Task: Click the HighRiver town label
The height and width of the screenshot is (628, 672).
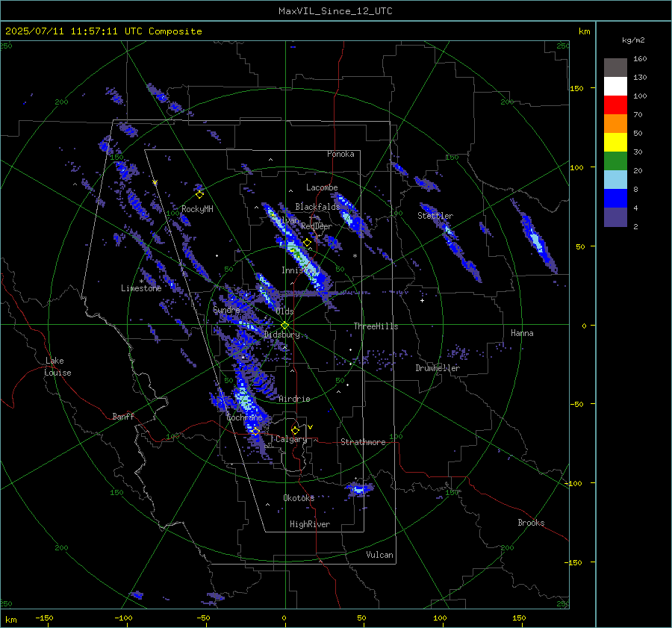Action: pos(310,524)
